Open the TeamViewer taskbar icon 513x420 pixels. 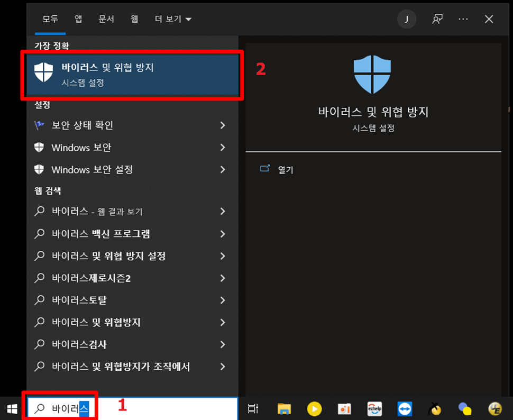(405, 409)
